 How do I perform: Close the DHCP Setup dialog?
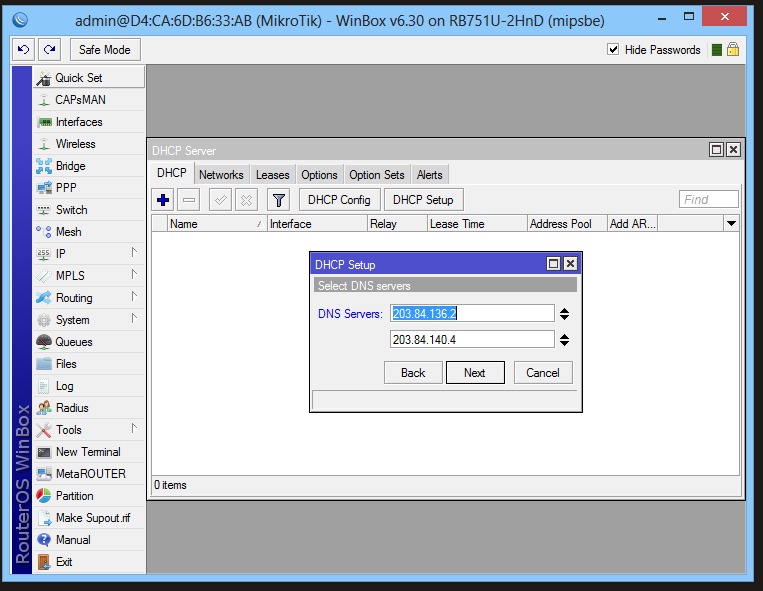[570, 264]
